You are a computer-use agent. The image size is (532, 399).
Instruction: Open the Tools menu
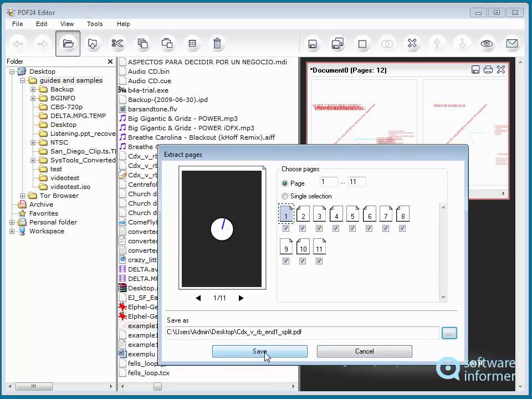click(95, 24)
